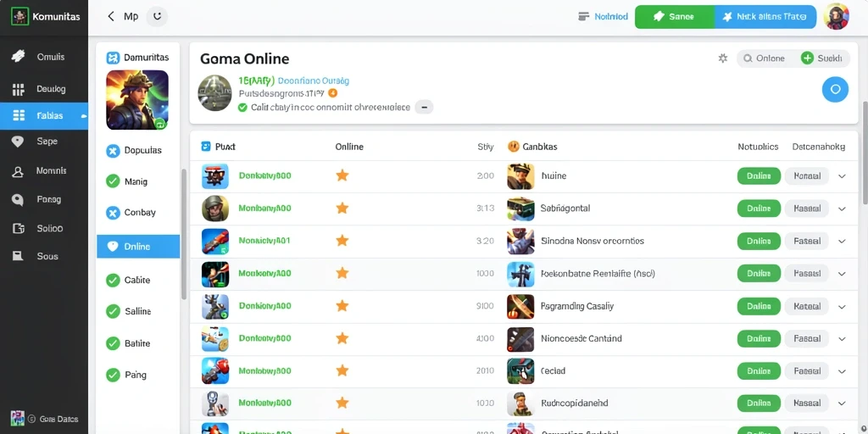Open the user avatar profile
The width and height of the screenshot is (868, 434).
(836, 17)
